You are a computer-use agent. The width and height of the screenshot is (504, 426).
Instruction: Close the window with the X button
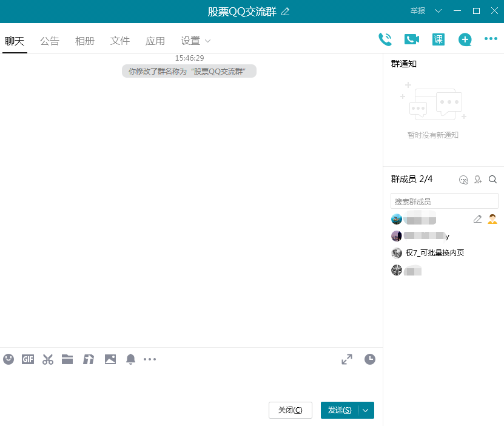pyautogui.click(x=495, y=11)
